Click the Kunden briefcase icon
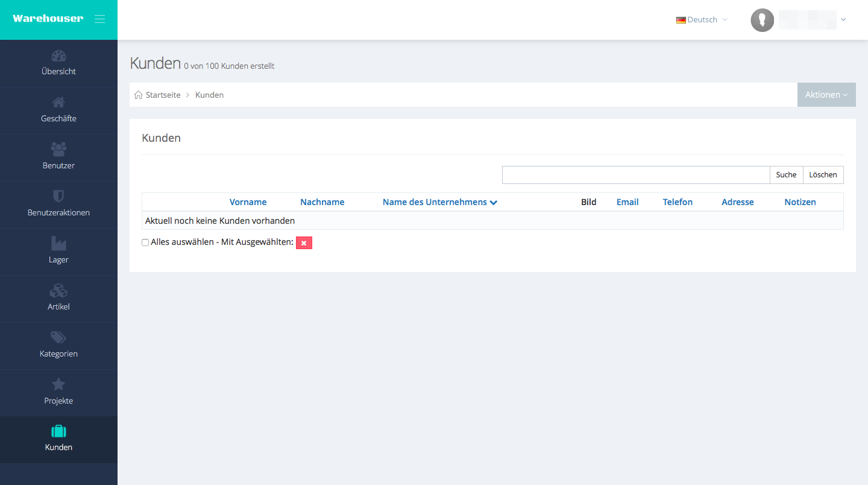 pos(58,431)
